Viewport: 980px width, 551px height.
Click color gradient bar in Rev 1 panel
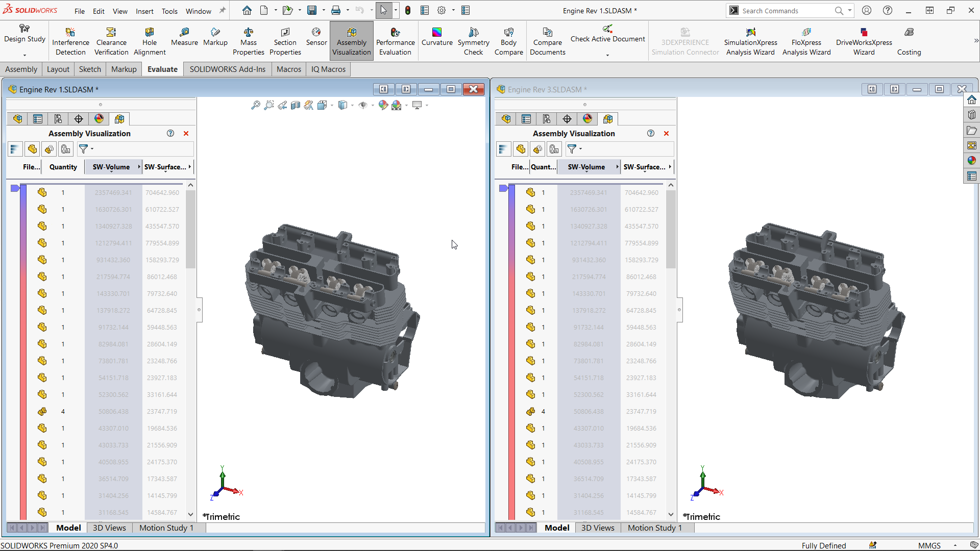coord(23,352)
